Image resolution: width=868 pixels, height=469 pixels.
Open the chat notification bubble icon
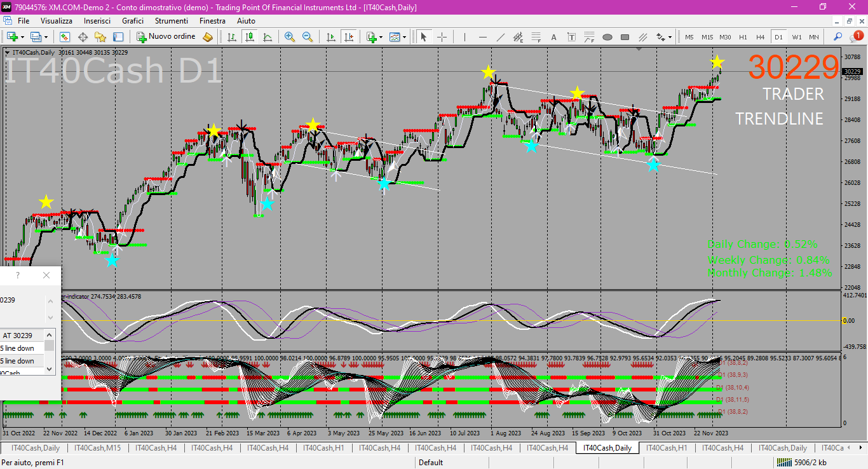(855, 37)
